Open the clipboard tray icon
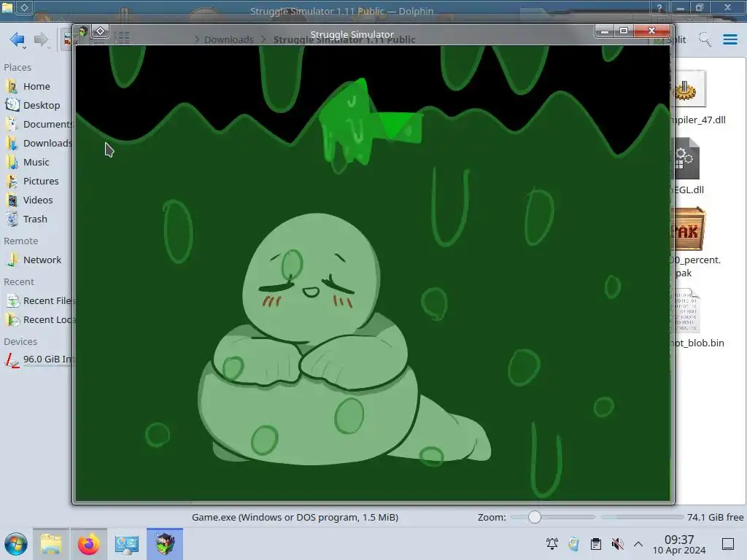 click(x=595, y=544)
